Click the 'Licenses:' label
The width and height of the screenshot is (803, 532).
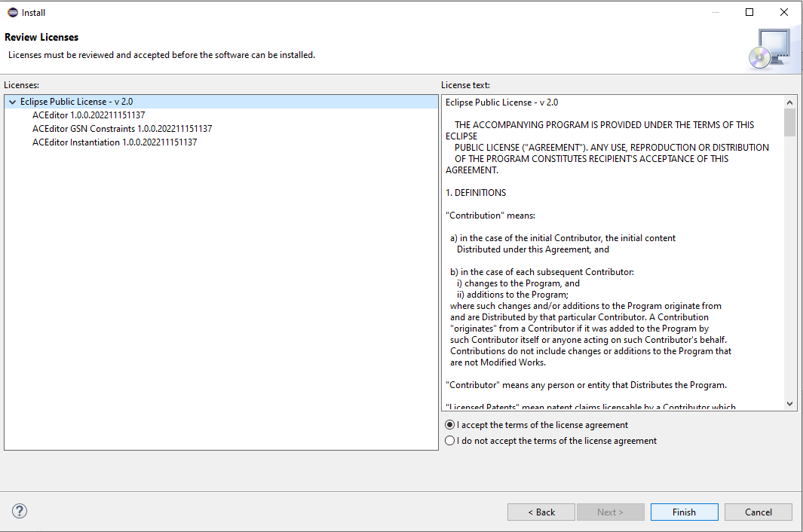point(22,85)
